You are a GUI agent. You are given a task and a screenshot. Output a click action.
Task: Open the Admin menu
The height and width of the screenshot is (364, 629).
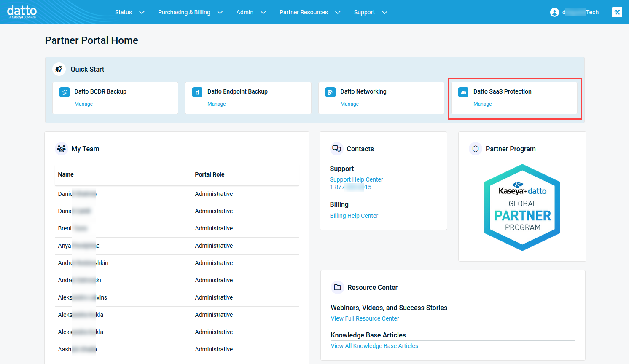click(245, 12)
